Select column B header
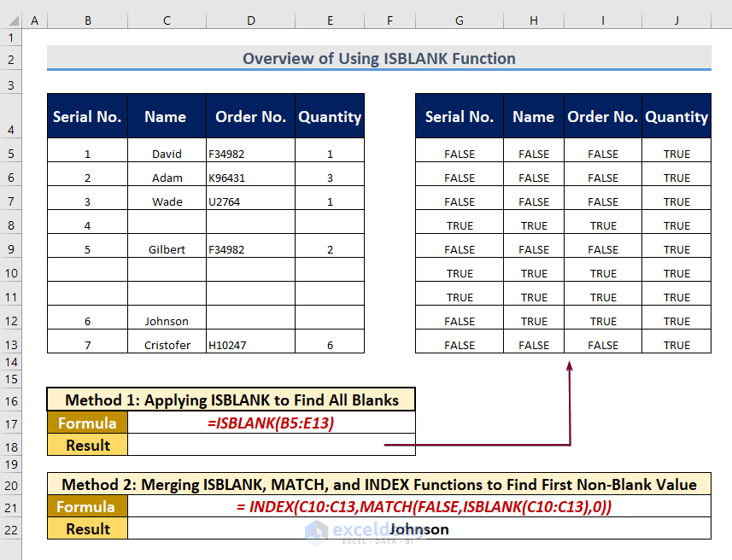This screenshot has width=732, height=560. (88, 20)
